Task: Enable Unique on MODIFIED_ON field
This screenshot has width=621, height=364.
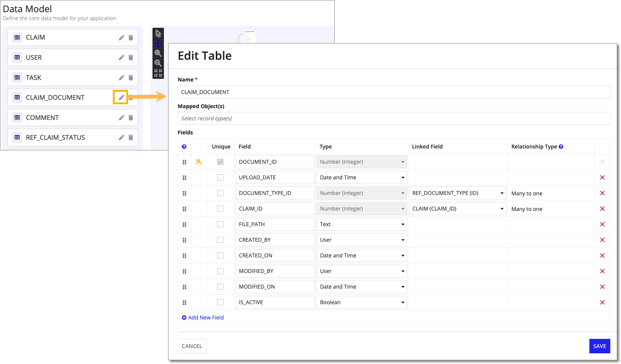Action: click(x=220, y=287)
